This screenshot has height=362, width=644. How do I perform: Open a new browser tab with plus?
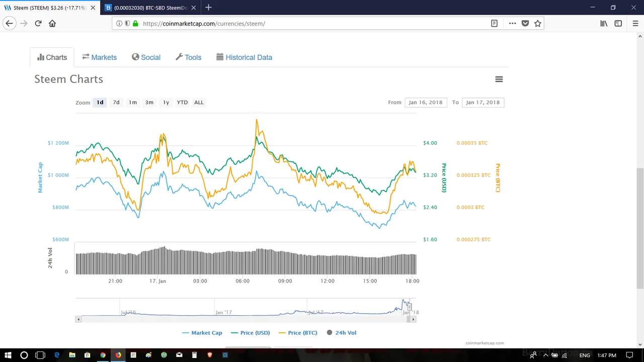(x=208, y=8)
